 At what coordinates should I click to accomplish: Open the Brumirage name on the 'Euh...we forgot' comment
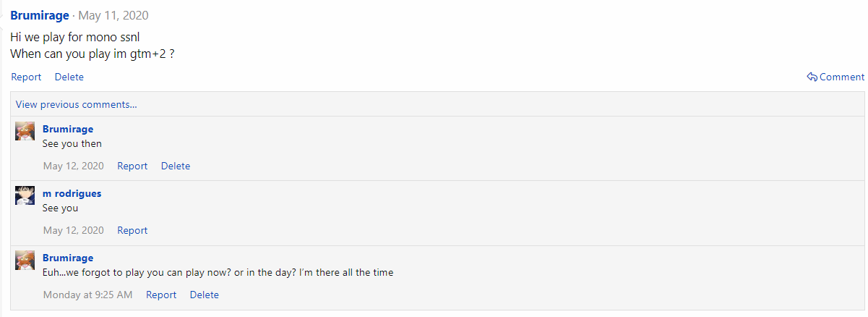(68, 258)
